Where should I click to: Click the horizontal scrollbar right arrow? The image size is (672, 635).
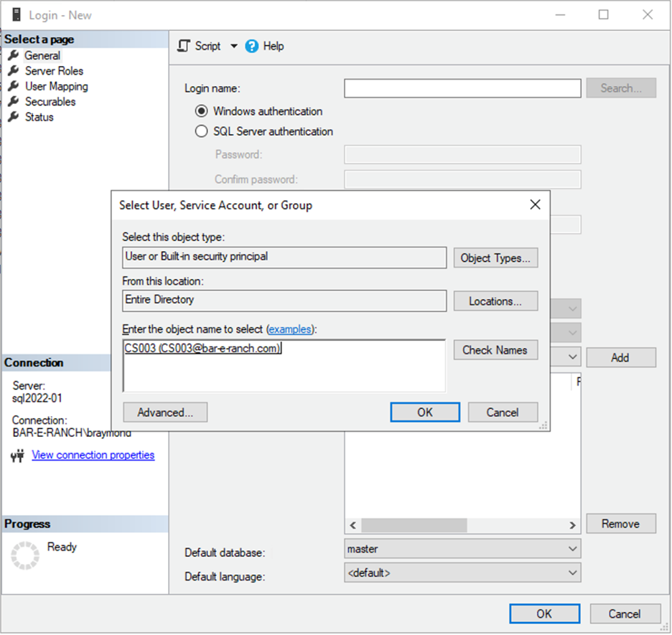pyautogui.click(x=572, y=525)
